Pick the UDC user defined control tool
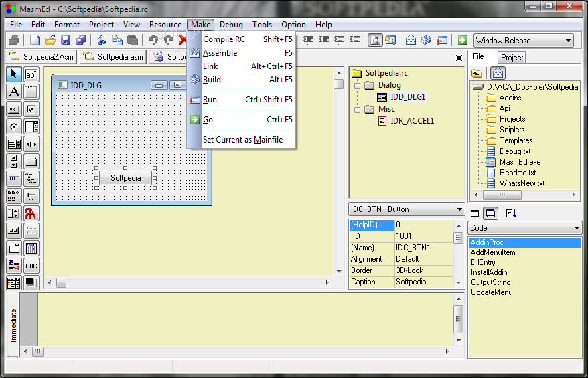Screen dimensions: 588x378 pyautogui.click(x=31, y=266)
